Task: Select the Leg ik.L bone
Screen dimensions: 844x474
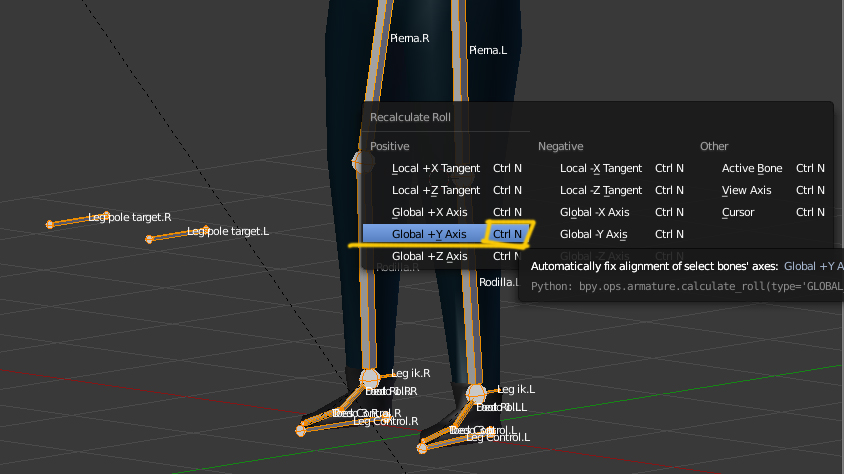Action: pyautogui.click(x=516, y=389)
